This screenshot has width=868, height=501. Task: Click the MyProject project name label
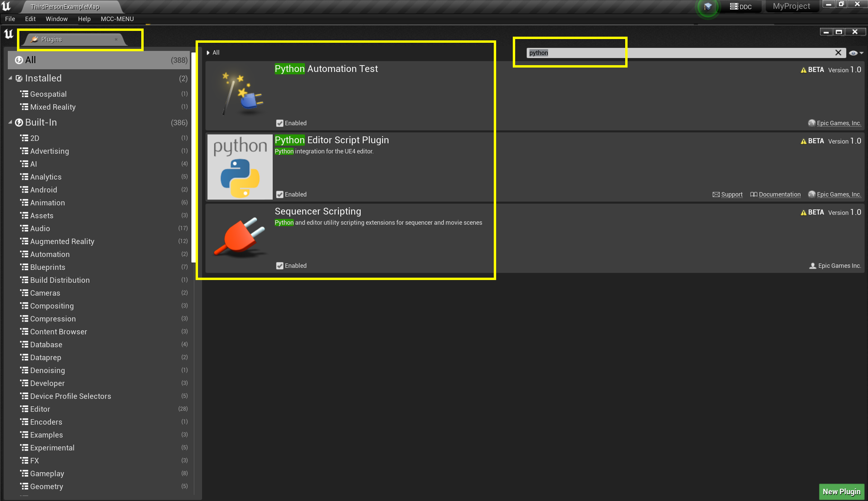(x=791, y=6)
